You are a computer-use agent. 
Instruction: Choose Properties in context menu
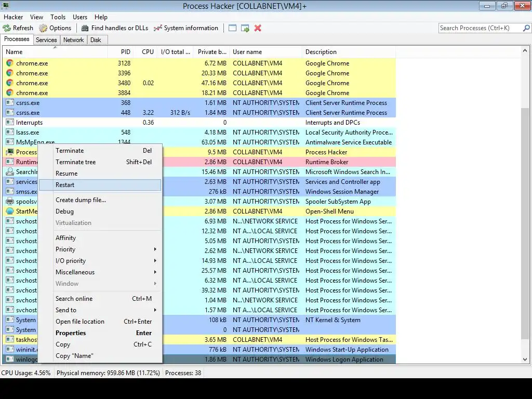tap(100, 333)
